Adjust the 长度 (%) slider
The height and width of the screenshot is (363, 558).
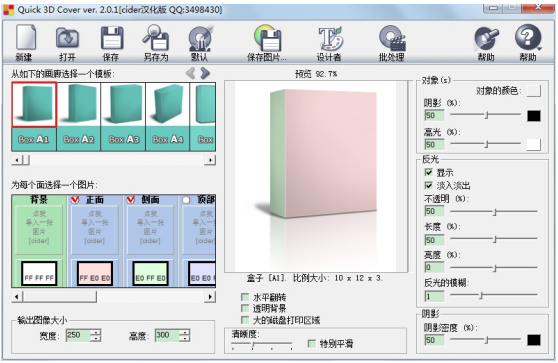point(494,239)
